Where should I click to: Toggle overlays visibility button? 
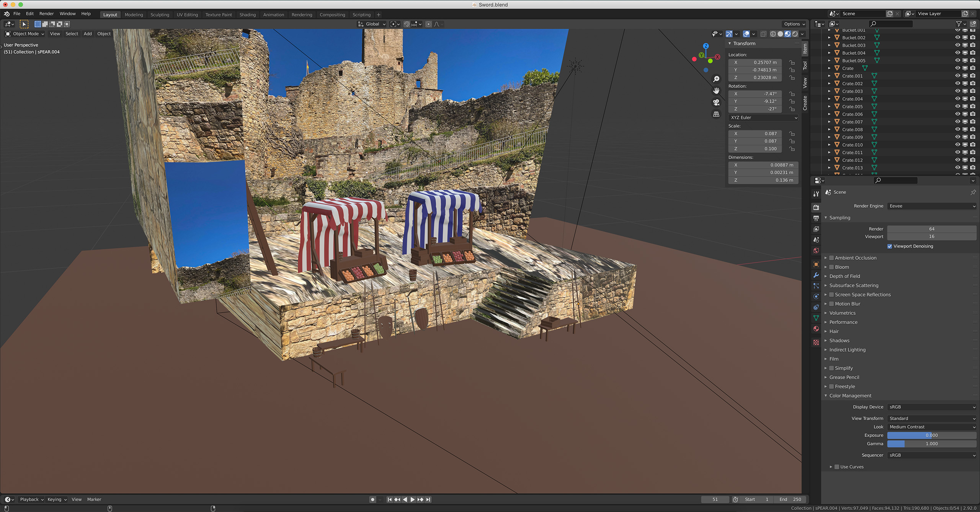[746, 34]
